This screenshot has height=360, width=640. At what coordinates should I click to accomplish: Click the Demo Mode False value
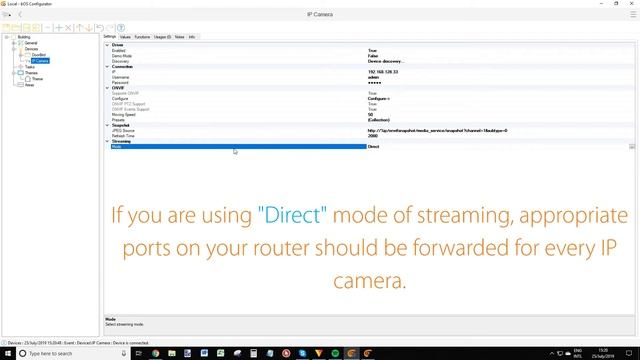pos(373,56)
